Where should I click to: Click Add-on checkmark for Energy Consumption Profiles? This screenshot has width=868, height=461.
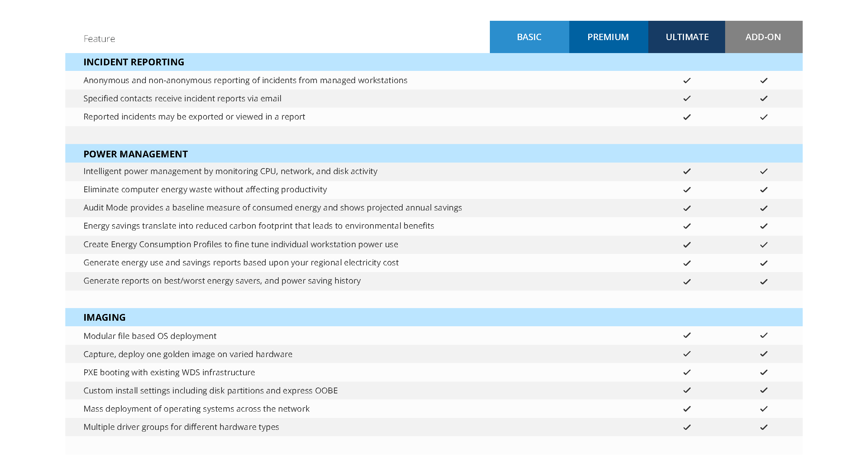pyautogui.click(x=763, y=245)
